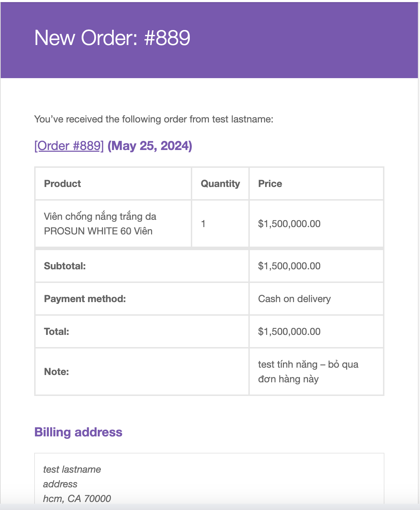Click the billing name test lastname
This screenshot has height=510, width=420.
tap(72, 470)
